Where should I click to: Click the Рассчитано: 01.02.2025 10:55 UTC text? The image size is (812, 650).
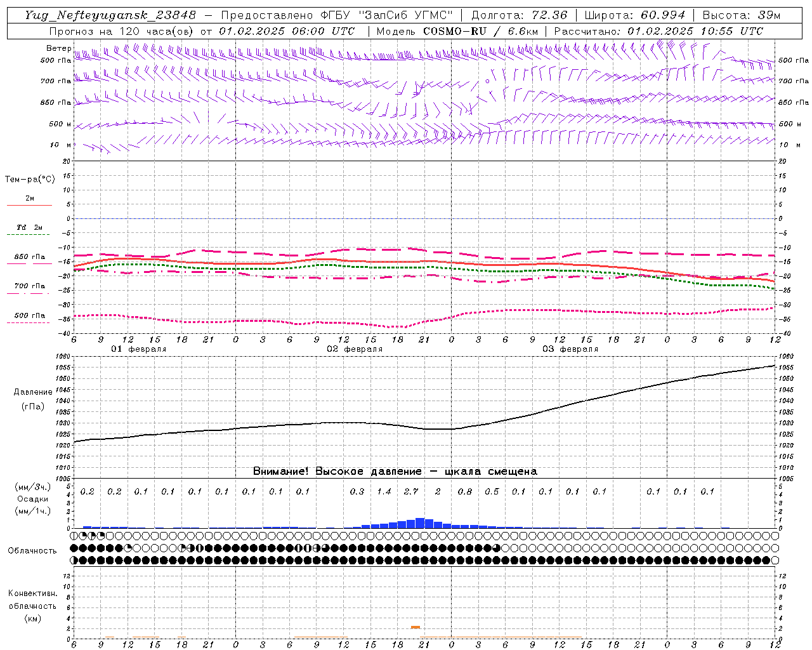tap(658, 31)
